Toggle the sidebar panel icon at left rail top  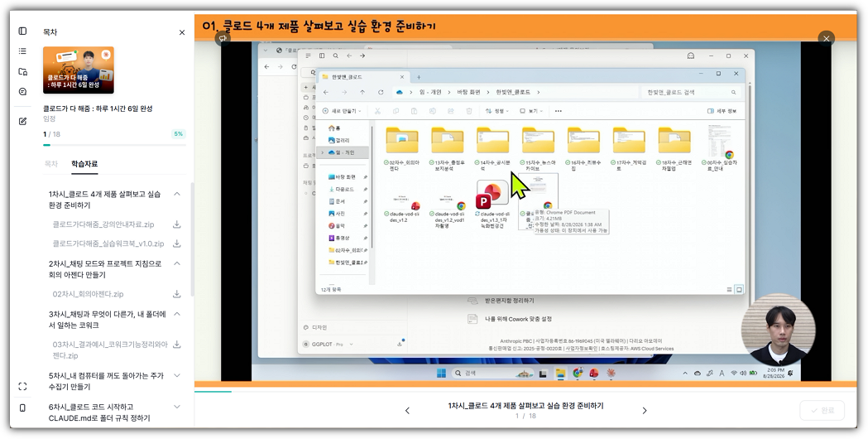(x=22, y=31)
